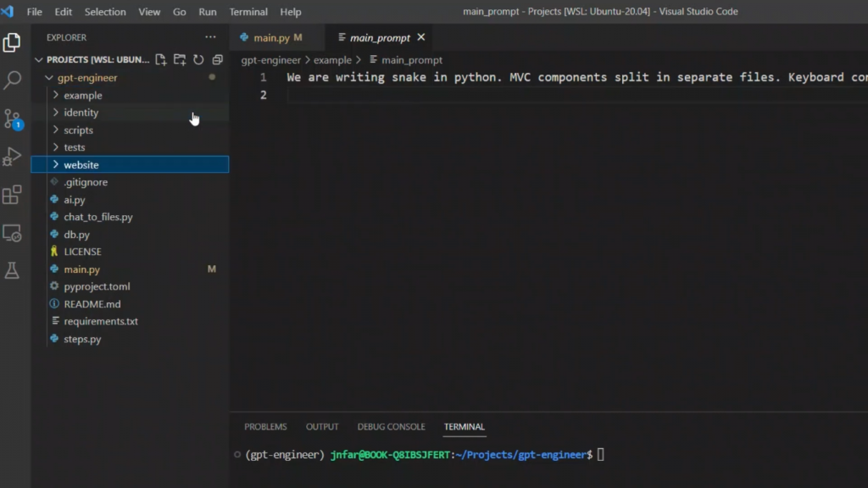The width and height of the screenshot is (868, 488).
Task: Click New Folder icon in Explorer header
Action: (180, 60)
